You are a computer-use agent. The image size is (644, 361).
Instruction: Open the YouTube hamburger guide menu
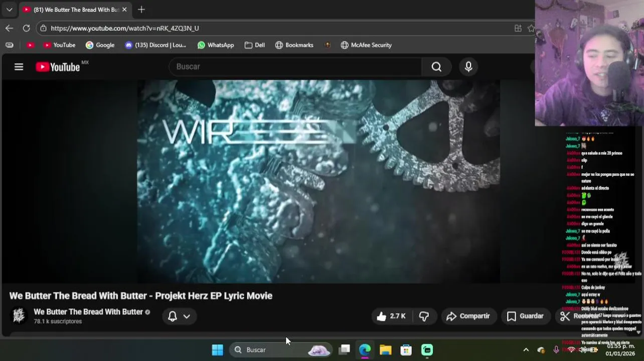19,67
